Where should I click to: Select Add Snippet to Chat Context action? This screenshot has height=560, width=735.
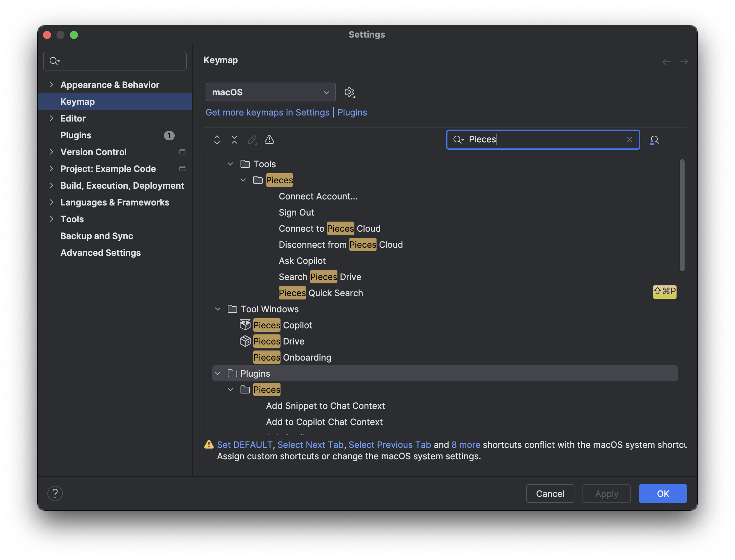point(325,406)
